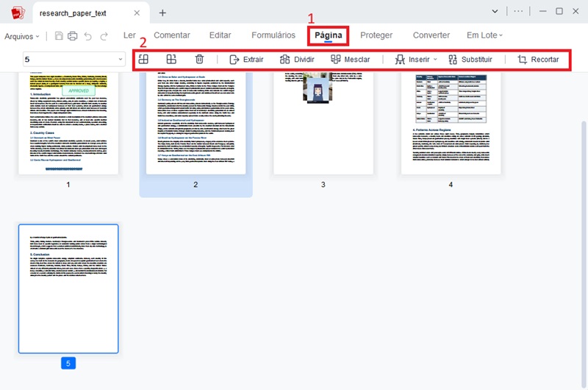Close the research_paper_text tab
588x390 pixels.
point(137,13)
